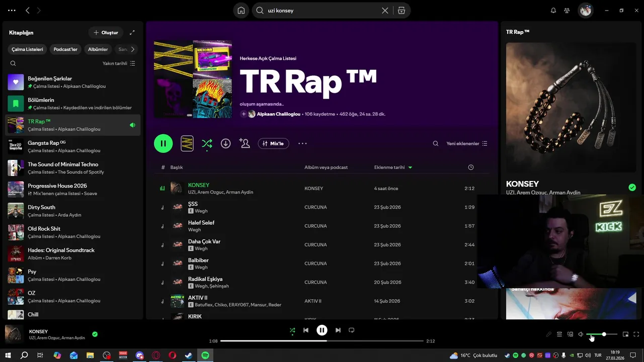The image size is (644, 362).
Task: Select the ŞSS track row
Action: tap(322, 207)
